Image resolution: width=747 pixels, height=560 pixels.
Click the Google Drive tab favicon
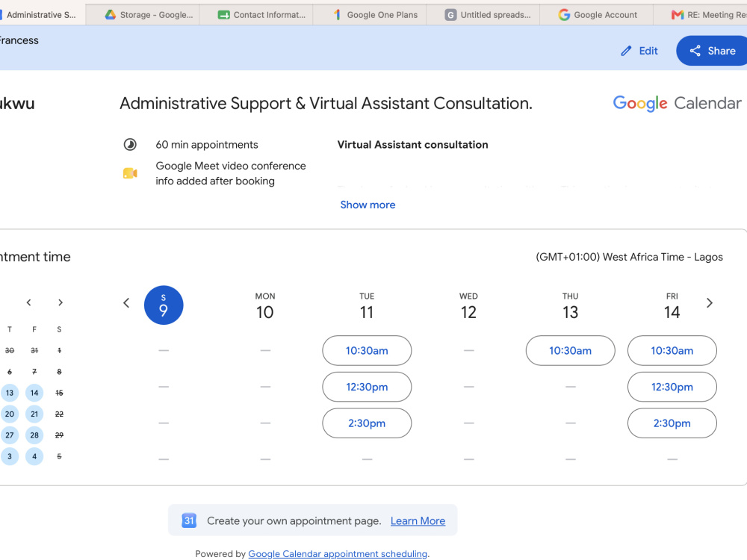(x=111, y=15)
